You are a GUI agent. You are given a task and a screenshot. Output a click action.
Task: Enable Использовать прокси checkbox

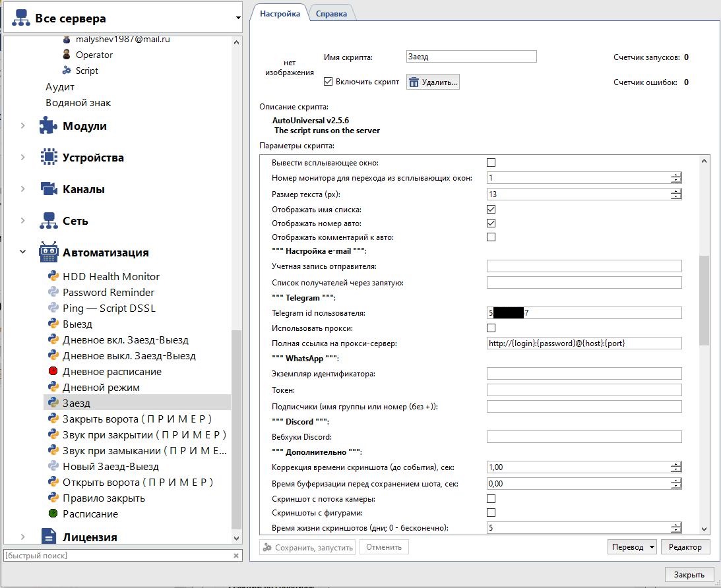tap(491, 328)
